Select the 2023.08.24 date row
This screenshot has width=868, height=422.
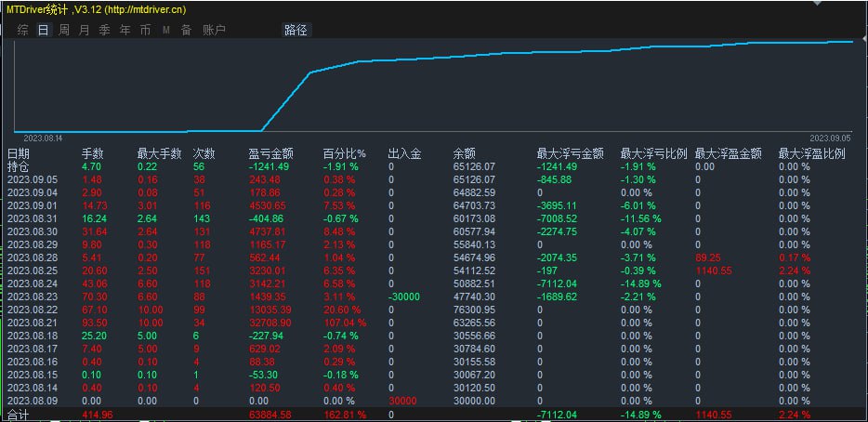point(32,284)
